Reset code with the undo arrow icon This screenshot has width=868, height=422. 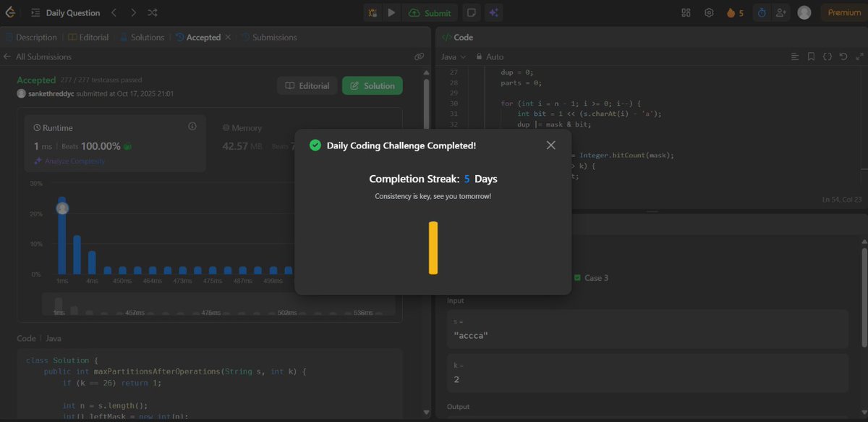[x=843, y=56]
